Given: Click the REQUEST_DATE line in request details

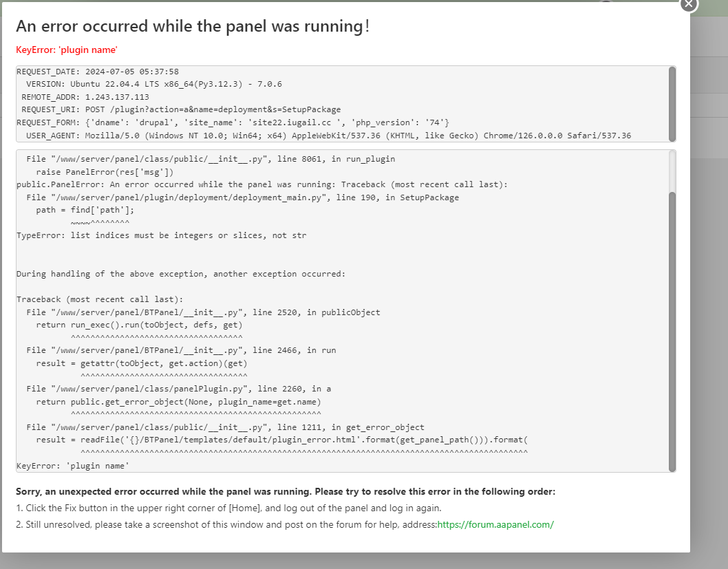Looking at the screenshot, I should pos(98,72).
